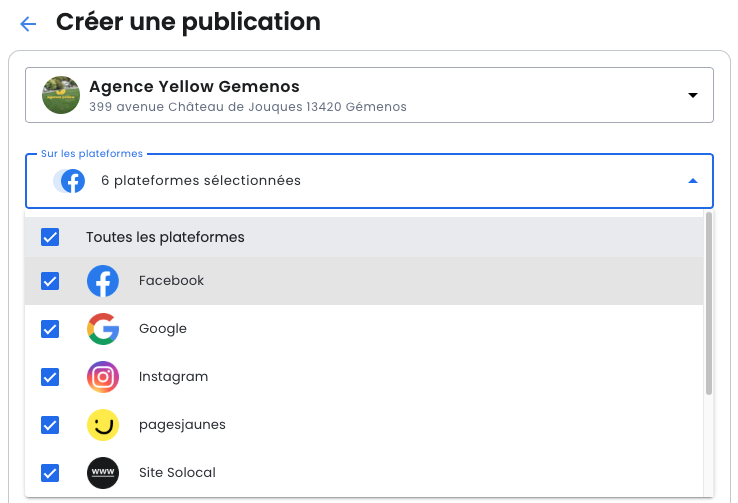
Task: Open the agency selector dropdown arrow
Action: [x=692, y=95]
